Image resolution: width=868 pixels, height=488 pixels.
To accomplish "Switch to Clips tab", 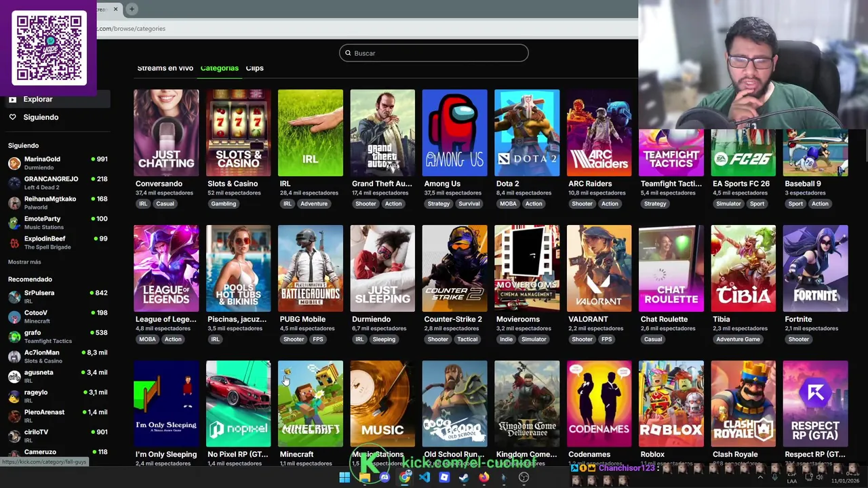I will tap(254, 68).
